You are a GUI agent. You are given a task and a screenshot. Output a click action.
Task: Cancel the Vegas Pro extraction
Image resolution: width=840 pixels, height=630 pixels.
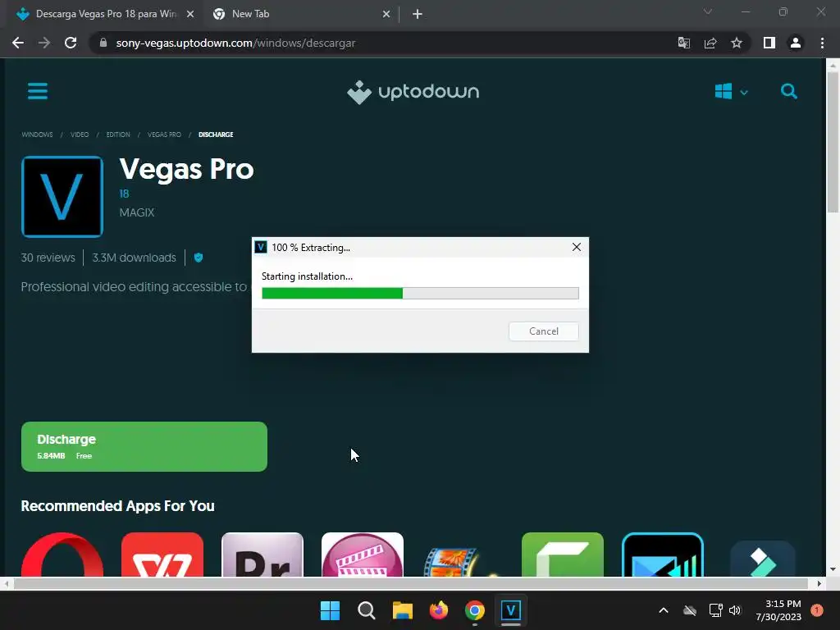544,331
